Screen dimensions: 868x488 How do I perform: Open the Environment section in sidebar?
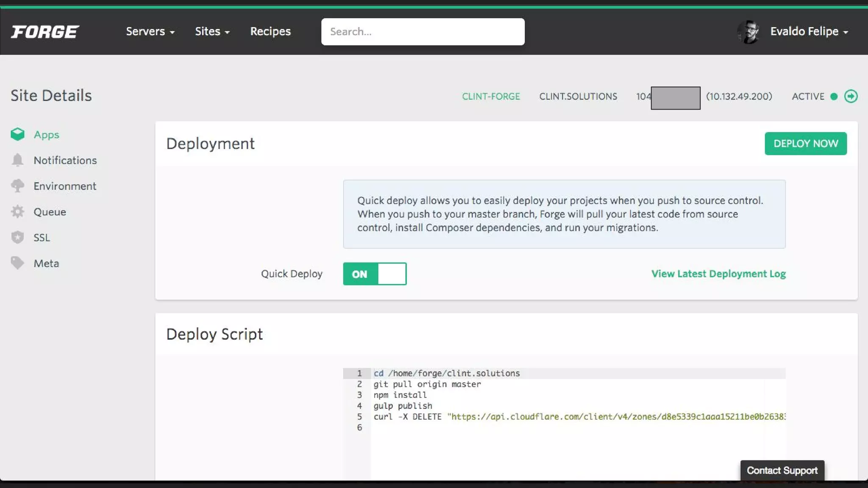pos(65,186)
